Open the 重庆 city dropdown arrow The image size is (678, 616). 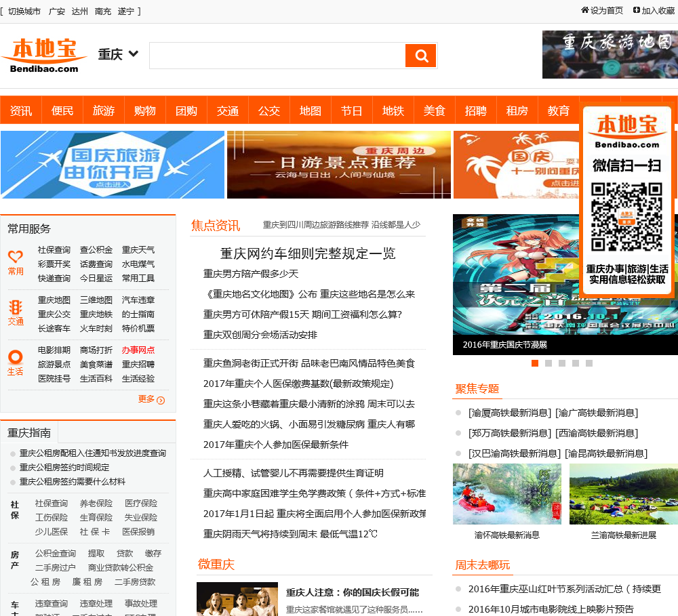(134, 54)
